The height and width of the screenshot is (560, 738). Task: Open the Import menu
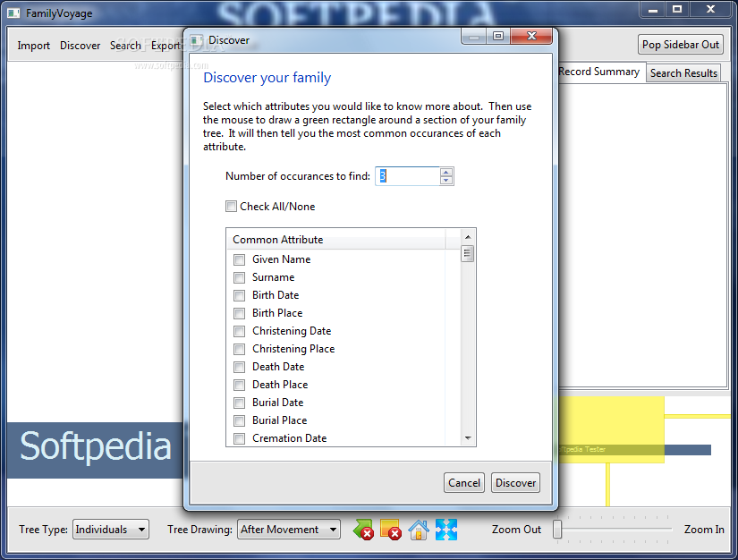point(33,46)
